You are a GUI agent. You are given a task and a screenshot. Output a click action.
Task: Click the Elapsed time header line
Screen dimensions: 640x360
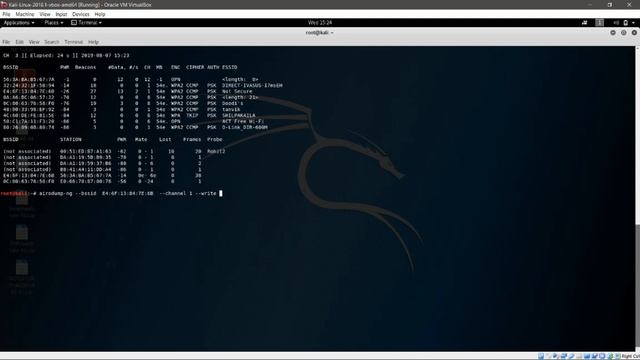tap(66, 56)
